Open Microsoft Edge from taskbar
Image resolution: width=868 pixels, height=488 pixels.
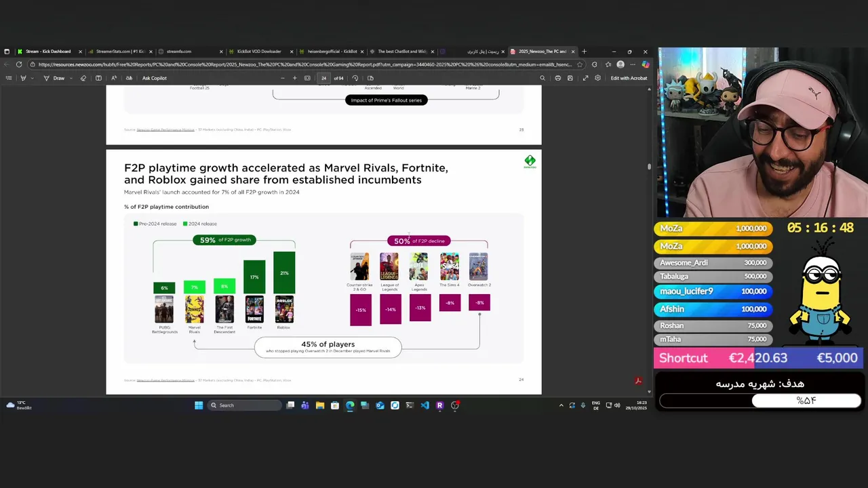coord(350,405)
